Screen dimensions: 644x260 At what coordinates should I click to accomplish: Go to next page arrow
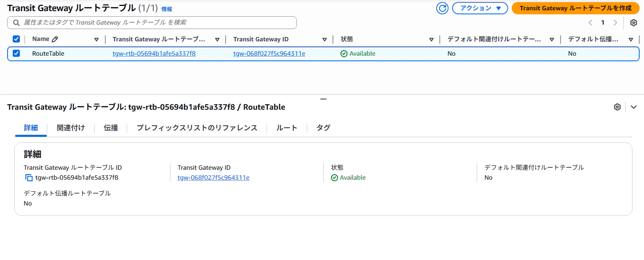[615, 23]
